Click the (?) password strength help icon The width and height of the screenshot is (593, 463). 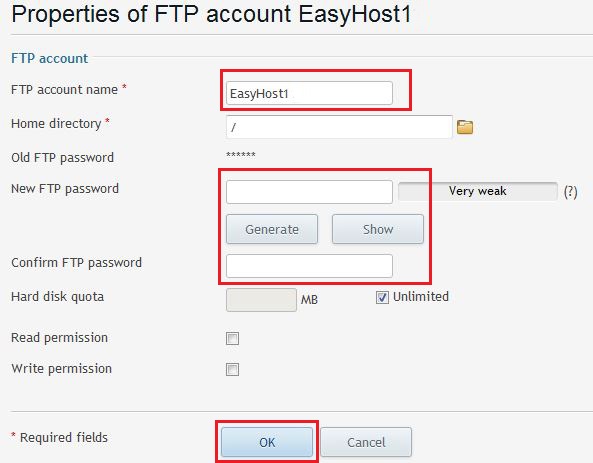[570, 192]
